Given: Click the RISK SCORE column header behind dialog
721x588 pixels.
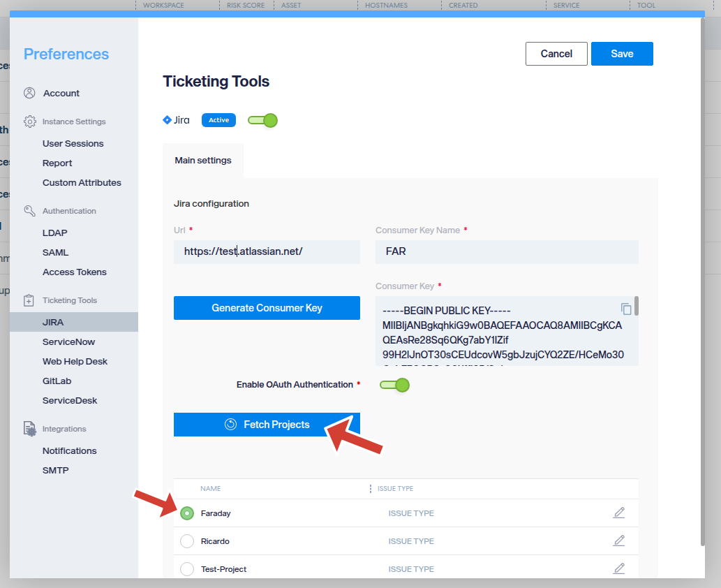Looking at the screenshot, I should pos(246,5).
